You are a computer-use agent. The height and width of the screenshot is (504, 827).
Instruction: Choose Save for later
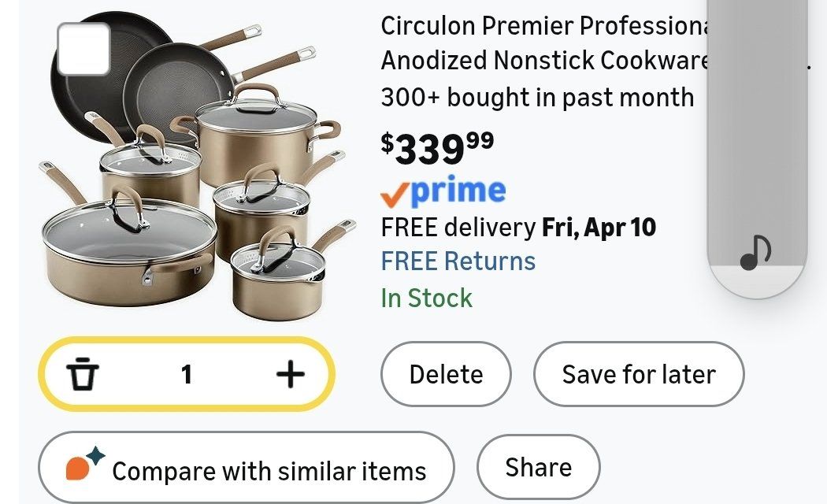(638, 374)
